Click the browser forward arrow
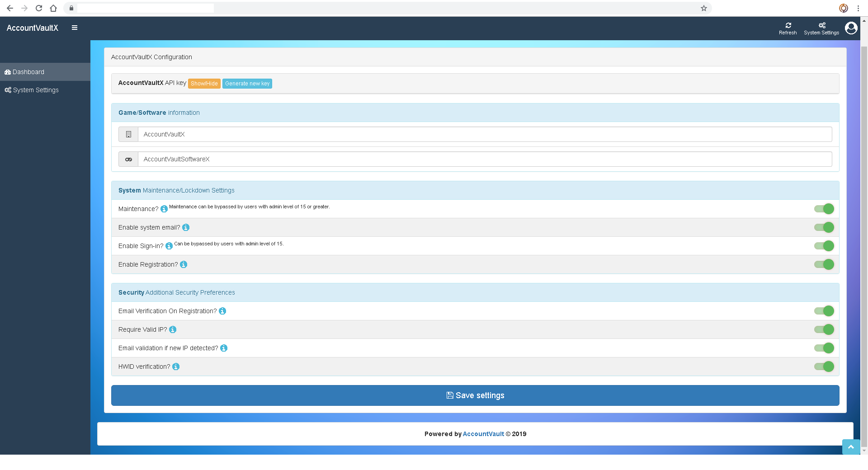 point(24,8)
